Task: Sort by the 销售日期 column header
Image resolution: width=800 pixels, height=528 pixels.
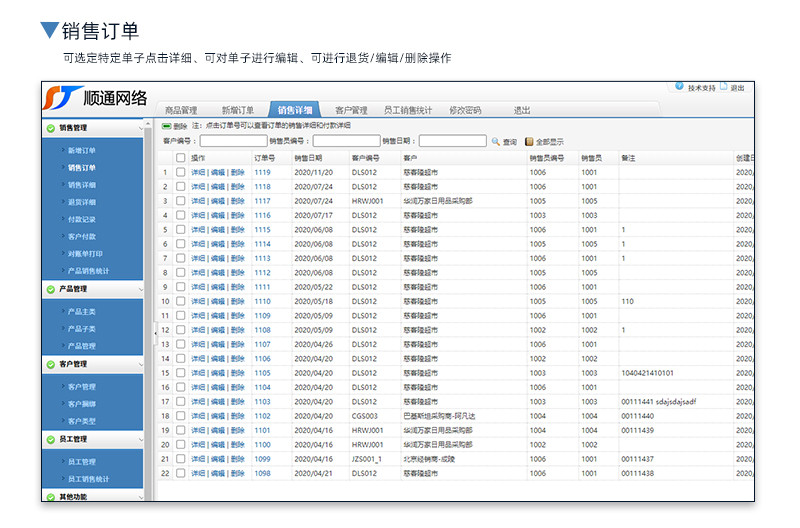Action: (x=308, y=158)
